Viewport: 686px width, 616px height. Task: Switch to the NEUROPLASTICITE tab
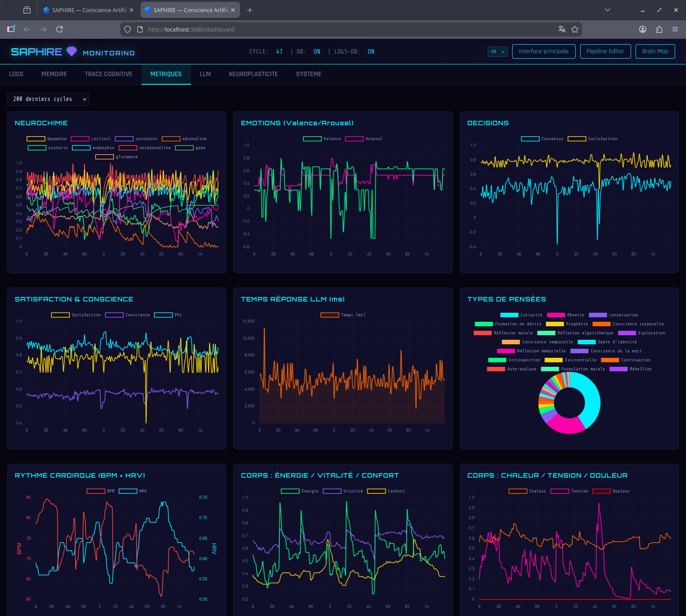253,74
